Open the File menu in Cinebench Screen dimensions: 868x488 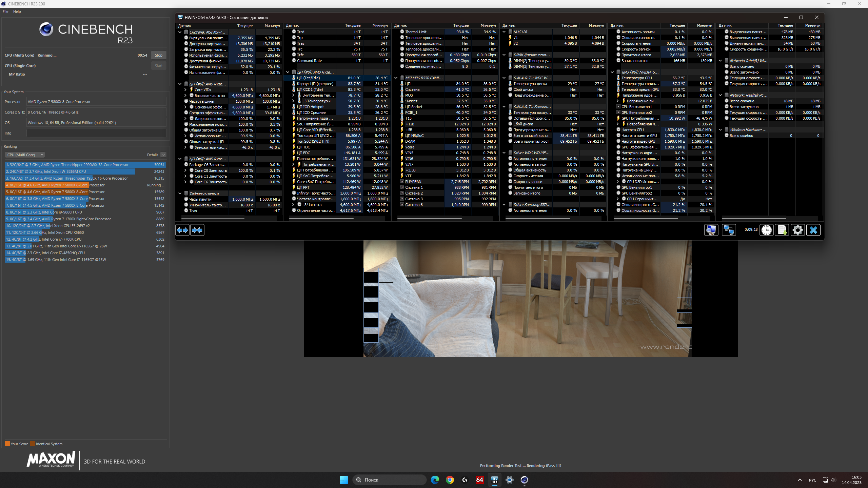coord(5,12)
